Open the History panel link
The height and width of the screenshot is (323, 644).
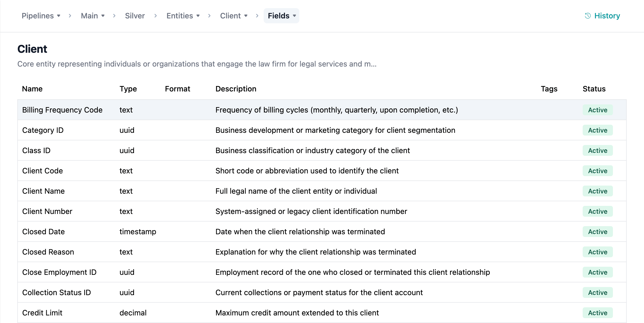pos(602,16)
